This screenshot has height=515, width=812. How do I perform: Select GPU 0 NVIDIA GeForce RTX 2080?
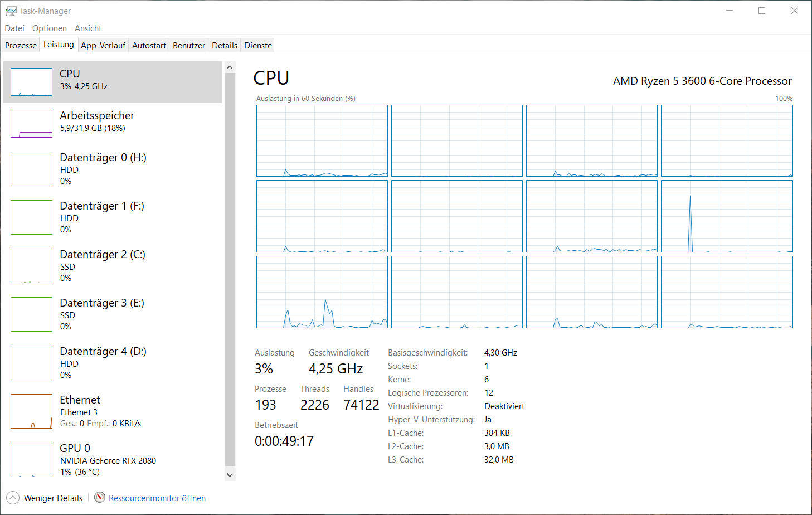(113, 460)
